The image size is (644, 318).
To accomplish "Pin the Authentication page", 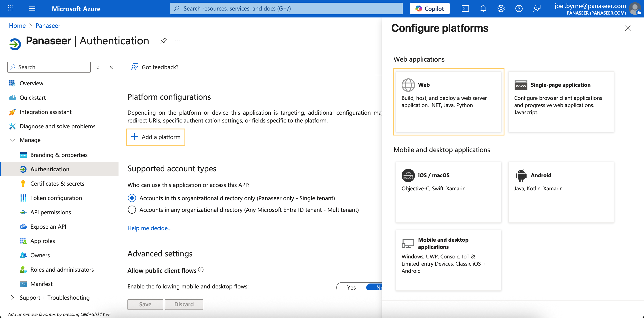I will [163, 41].
